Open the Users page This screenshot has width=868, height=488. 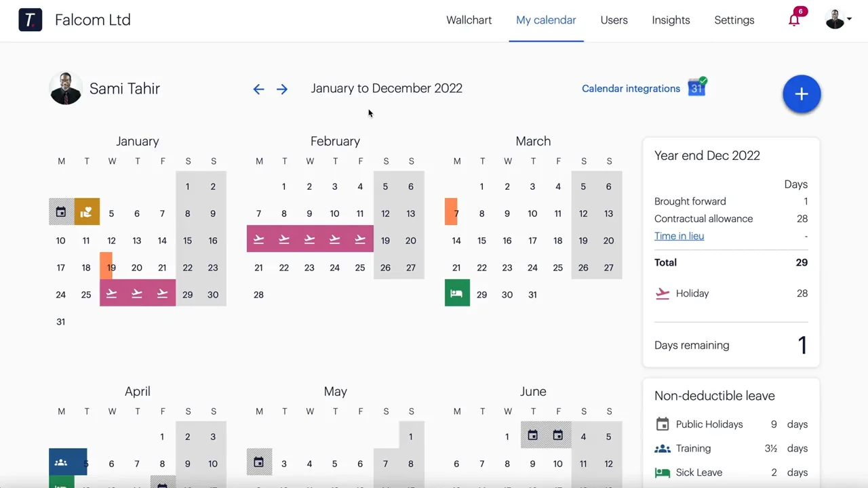614,20
